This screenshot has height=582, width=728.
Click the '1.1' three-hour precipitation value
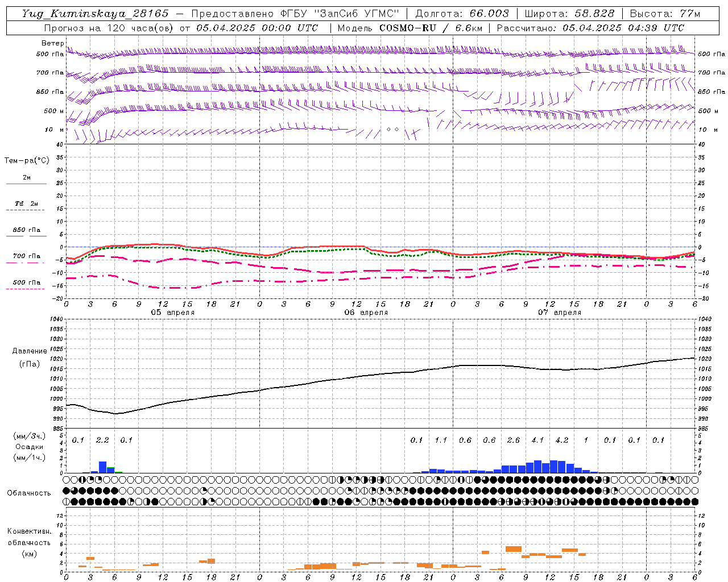441,440
